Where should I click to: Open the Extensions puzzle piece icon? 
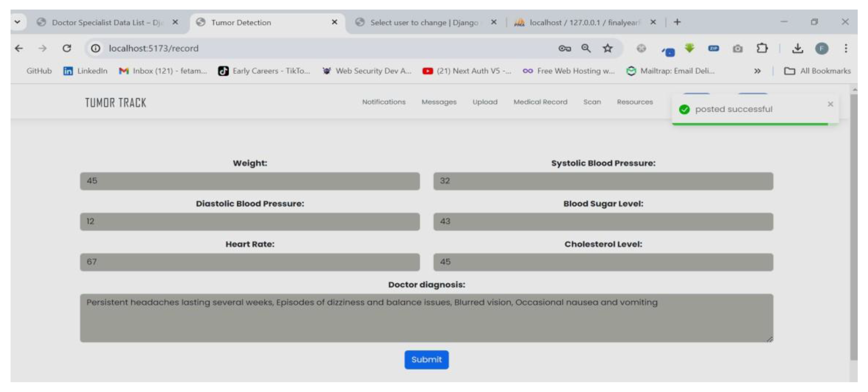point(762,48)
